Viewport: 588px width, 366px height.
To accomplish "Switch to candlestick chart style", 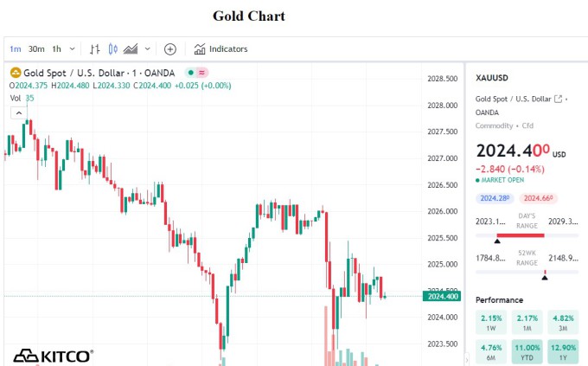I will [112, 49].
